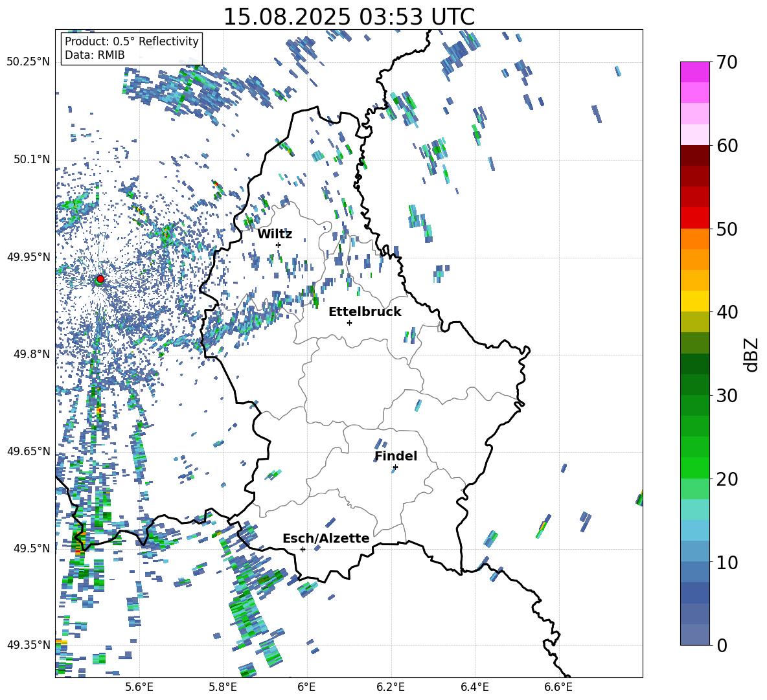Click the 70 tick on colorbar
Screen dimensions: 767x700
[x=726, y=62]
